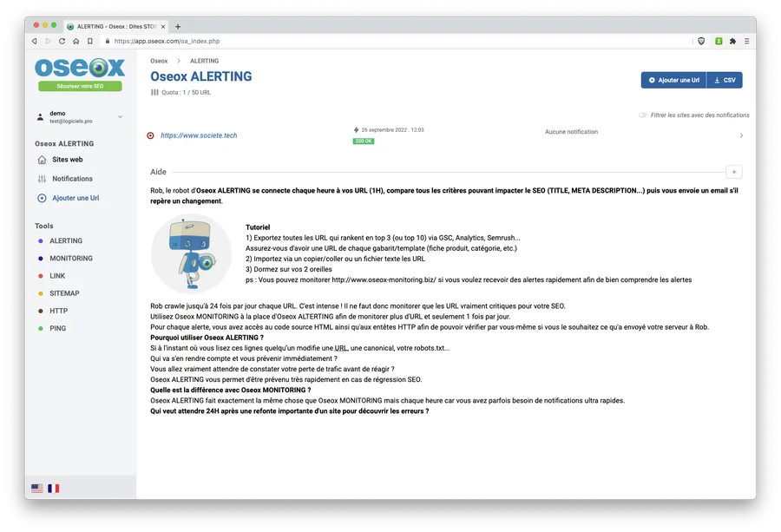Open the shield icon in browser toolbar
The image size is (781, 532).
pyautogui.click(x=701, y=42)
